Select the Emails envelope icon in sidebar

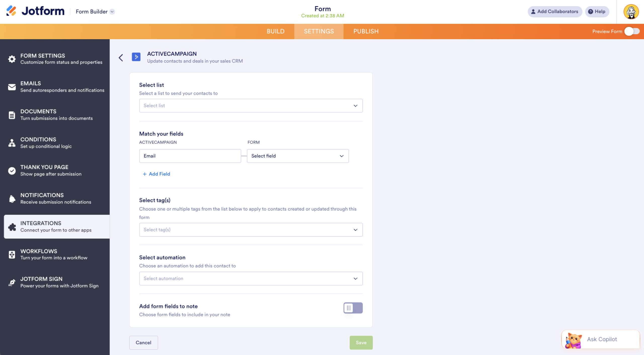[12, 87]
